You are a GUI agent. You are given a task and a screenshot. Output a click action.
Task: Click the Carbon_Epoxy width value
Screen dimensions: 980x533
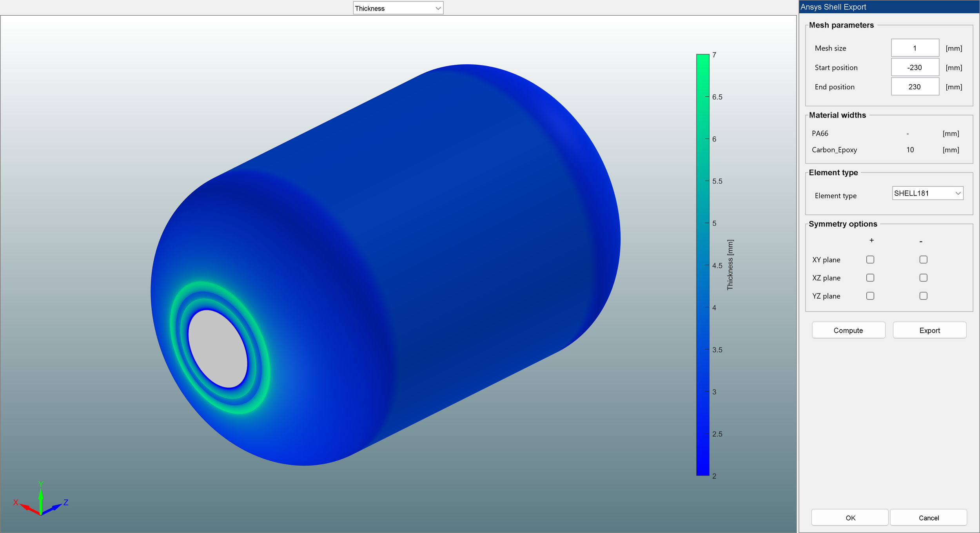pos(910,150)
